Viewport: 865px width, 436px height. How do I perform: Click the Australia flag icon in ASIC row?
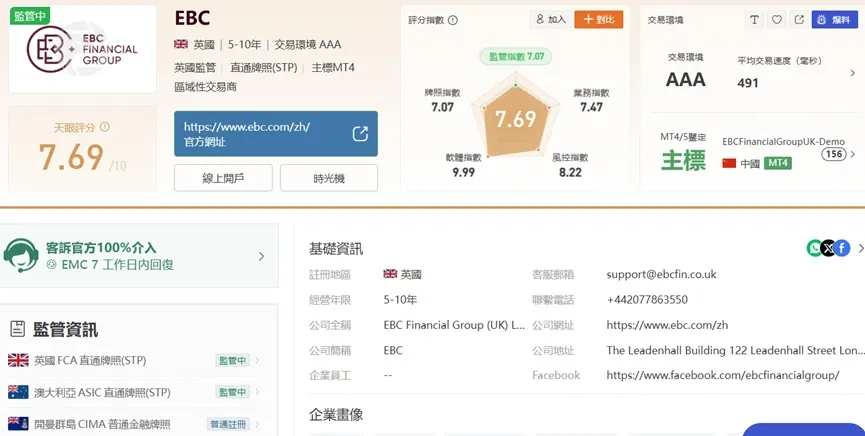[x=18, y=392]
